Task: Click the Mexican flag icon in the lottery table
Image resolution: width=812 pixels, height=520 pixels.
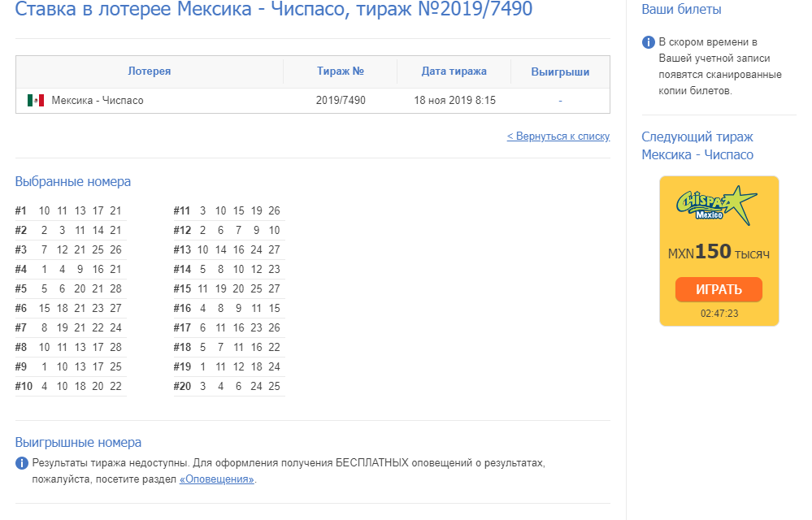Action: [x=34, y=99]
